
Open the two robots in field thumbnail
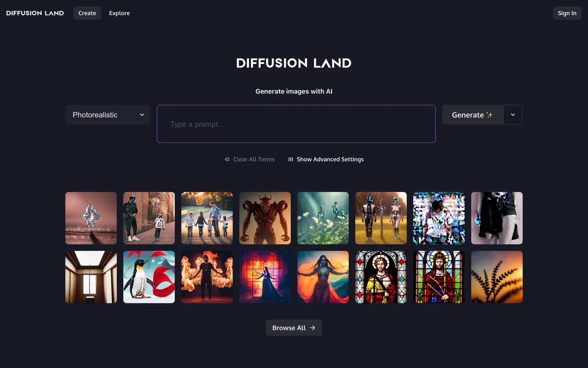[381, 218]
